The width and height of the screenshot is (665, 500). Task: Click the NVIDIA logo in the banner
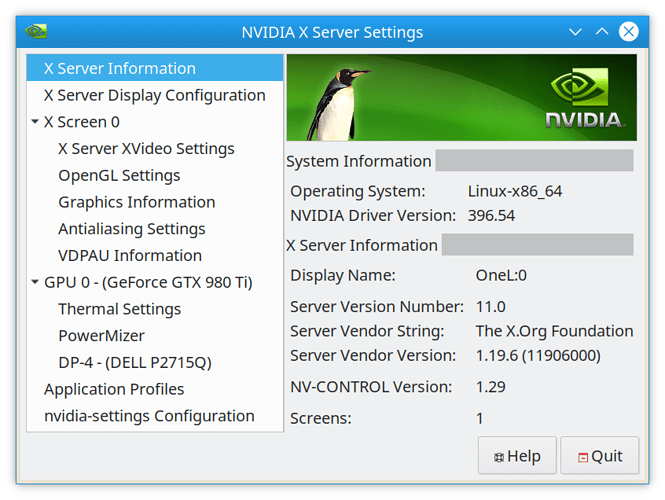point(585,98)
